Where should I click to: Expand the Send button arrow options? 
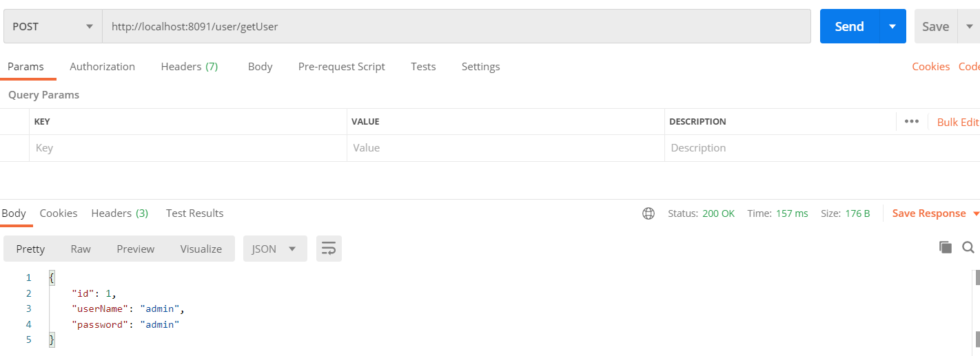tap(892, 26)
